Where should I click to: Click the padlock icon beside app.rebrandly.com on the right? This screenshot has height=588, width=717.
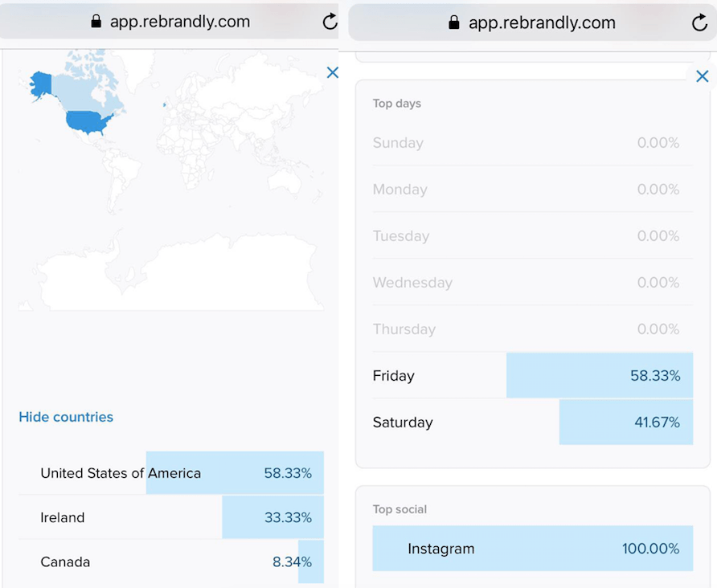pos(453,22)
